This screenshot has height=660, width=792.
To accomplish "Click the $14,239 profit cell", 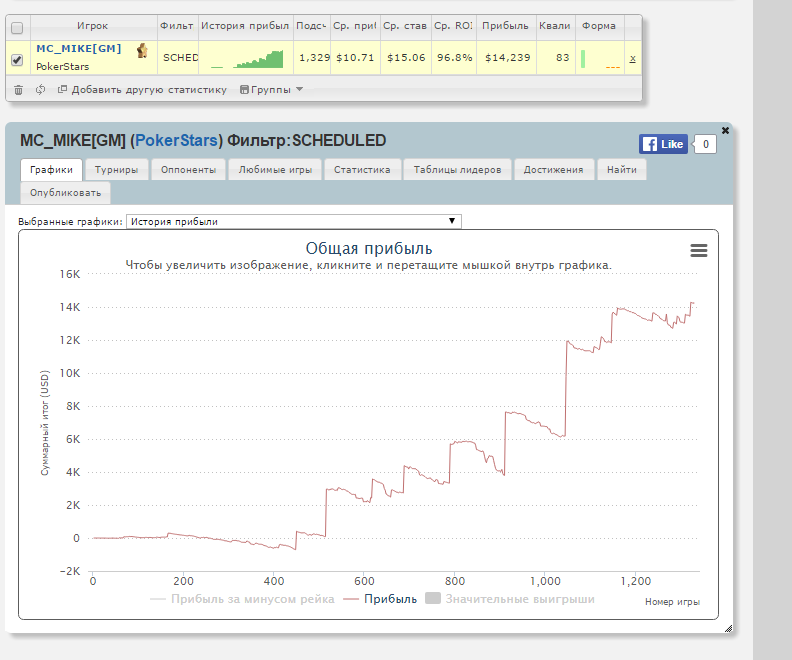I will pyautogui.click(x=507, y=58).
